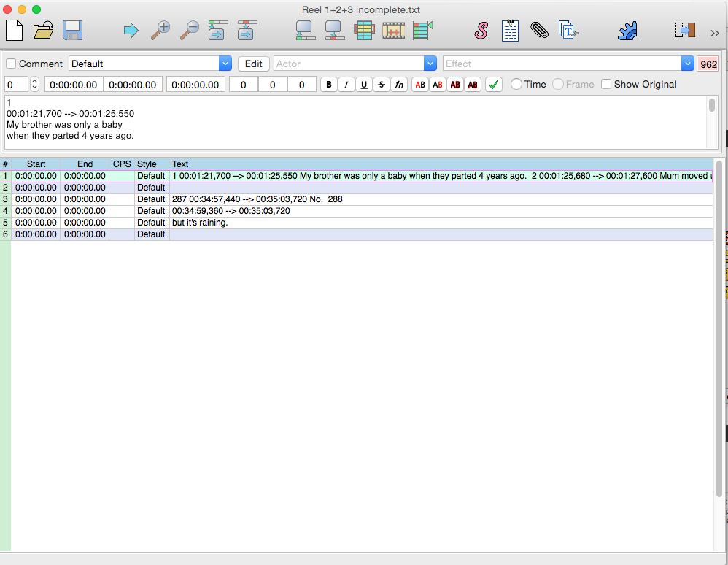Viewport: 728px width, 565px height.
Task: Click the exit door toolbar icon
Action: click(685, 31)
